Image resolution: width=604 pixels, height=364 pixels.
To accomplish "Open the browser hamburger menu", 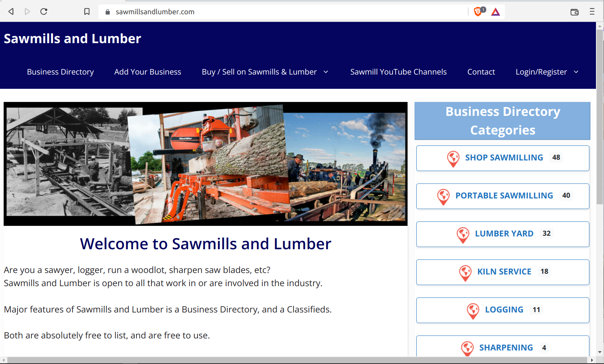I will [592, 12].
